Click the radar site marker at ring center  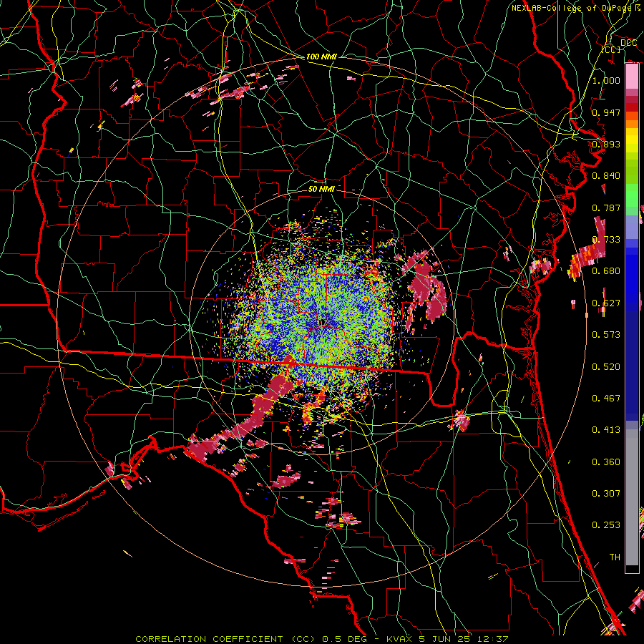[322, 323]
